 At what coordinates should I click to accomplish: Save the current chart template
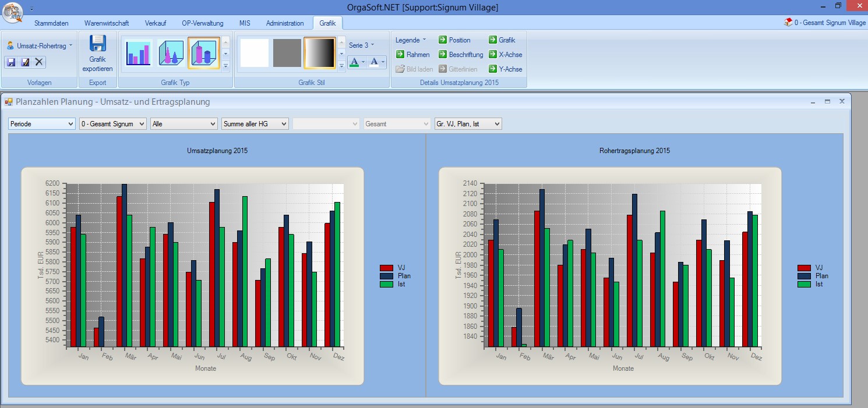pos(11,62)
